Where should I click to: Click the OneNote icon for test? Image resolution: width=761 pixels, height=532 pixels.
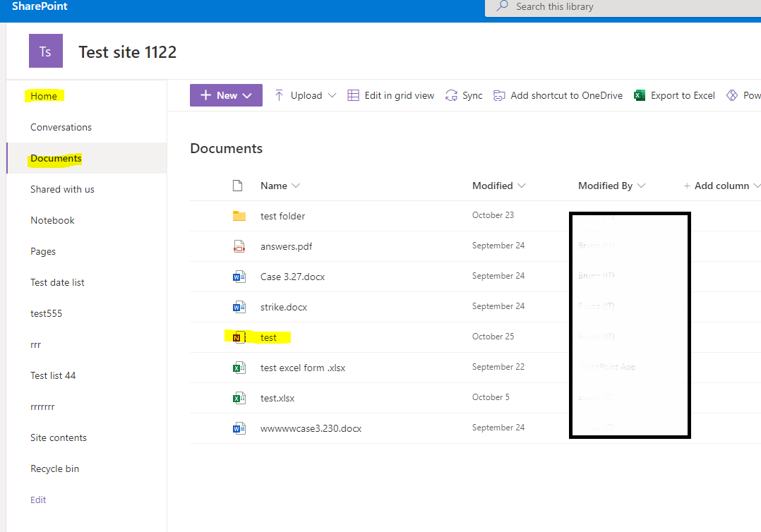point(239,337)
